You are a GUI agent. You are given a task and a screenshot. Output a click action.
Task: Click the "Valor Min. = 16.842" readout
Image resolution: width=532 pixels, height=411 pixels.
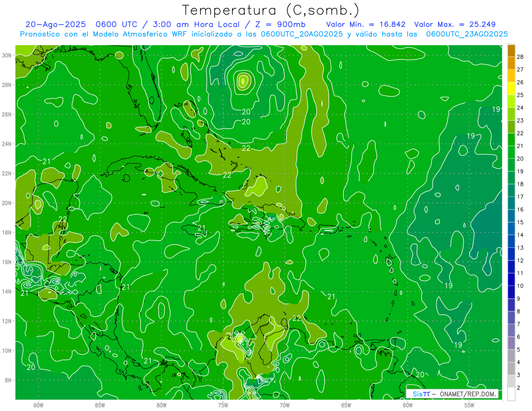pyautogui.click(x=366, y=24)
